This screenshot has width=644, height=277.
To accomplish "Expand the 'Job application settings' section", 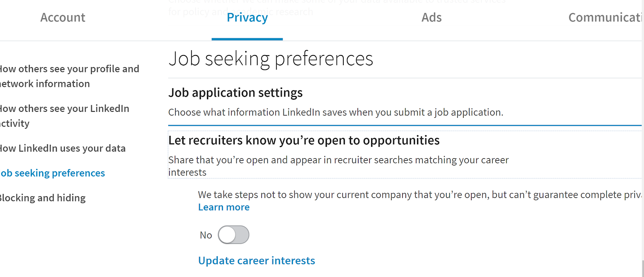I will point(235,93).
